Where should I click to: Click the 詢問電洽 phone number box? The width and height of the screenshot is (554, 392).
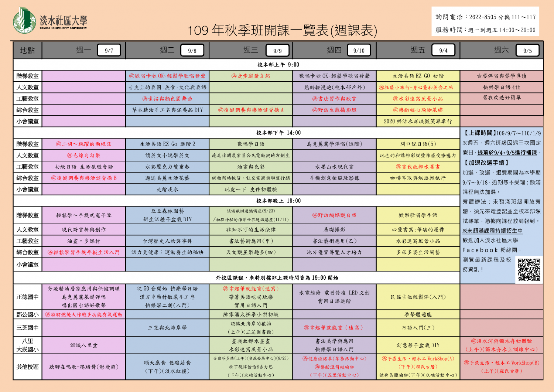pos(485,17)
